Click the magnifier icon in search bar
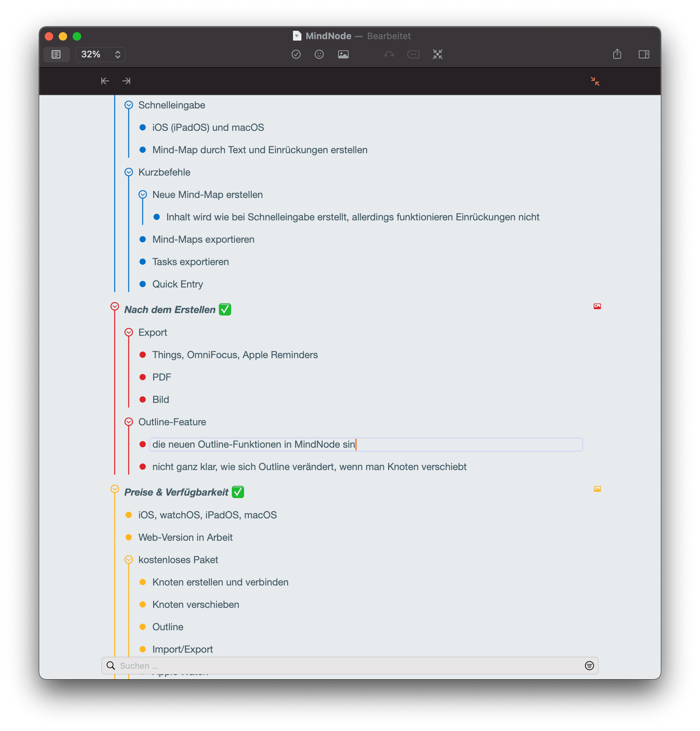Viewport: 700px width, 731px height. coord(111,666)
